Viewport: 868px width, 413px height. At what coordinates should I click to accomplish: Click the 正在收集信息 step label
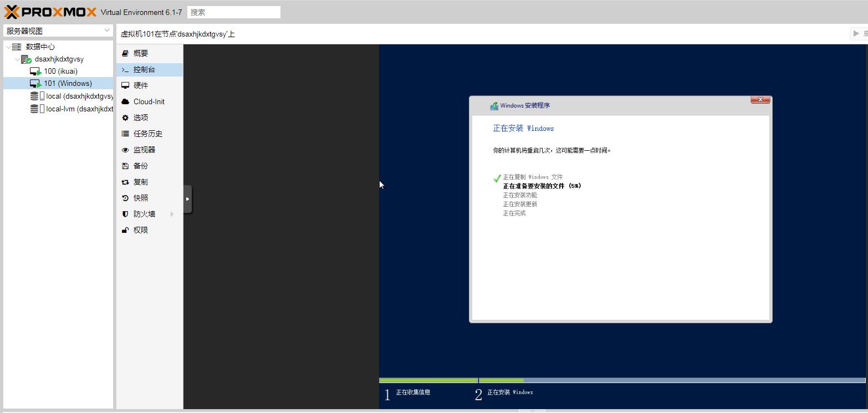pyautogui.click(x=413, y=392)
